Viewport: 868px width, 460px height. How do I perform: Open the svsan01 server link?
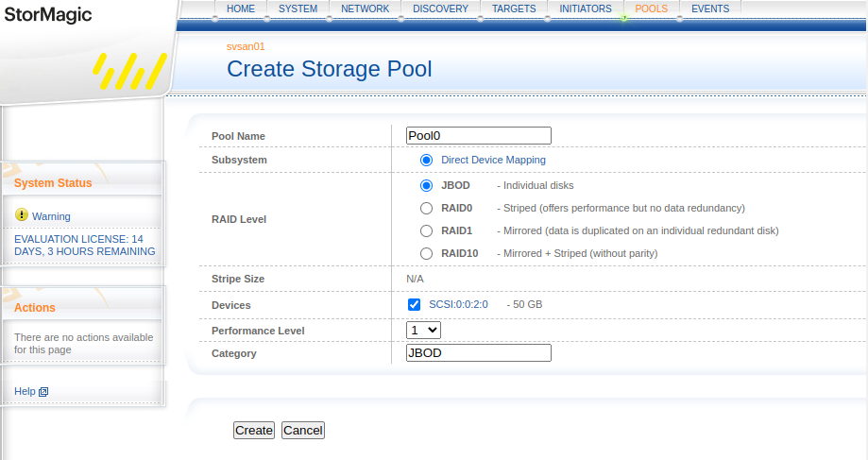coord(246,46)
